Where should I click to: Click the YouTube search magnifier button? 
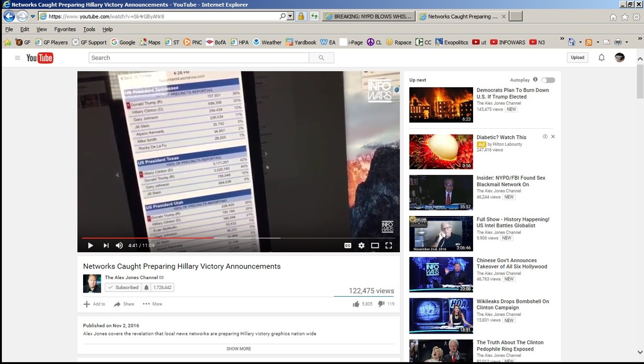[x=321, y=58]
